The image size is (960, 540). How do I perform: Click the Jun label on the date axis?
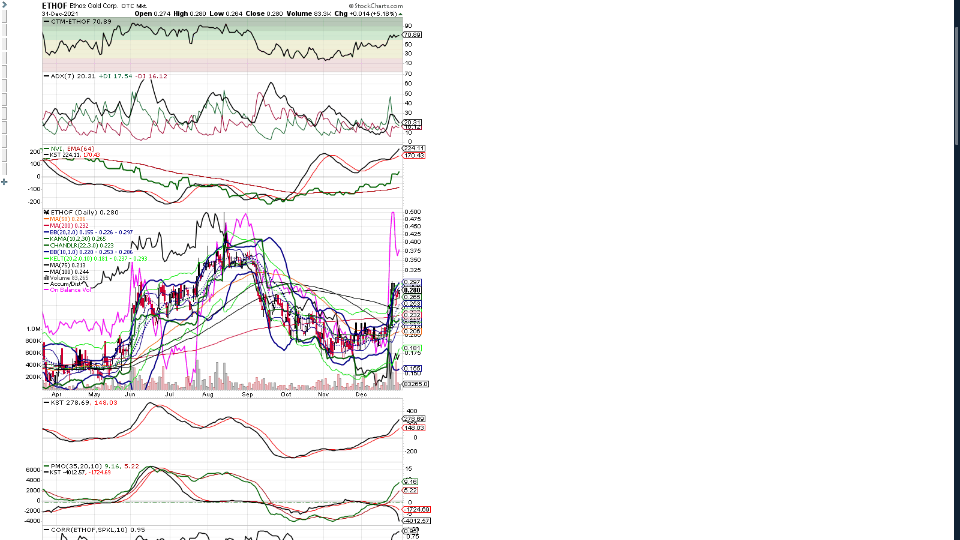pyautogui.click(x=130, y=394)
